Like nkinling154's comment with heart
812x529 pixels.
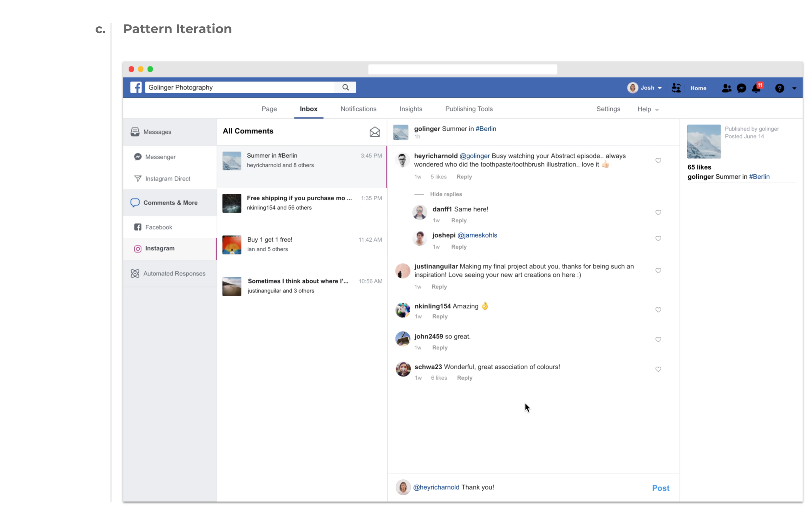point(658,310)
